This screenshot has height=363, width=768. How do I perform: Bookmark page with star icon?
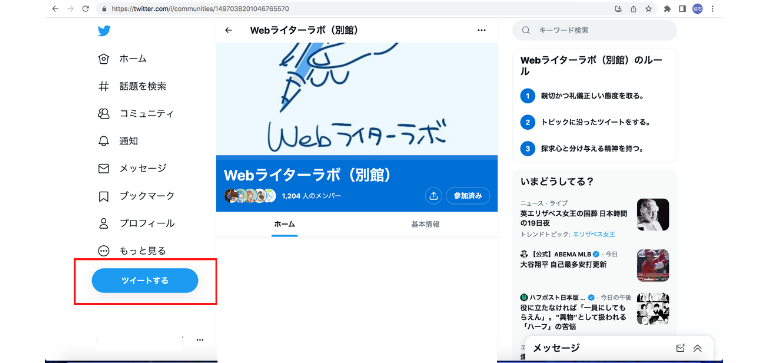[648, 8]
